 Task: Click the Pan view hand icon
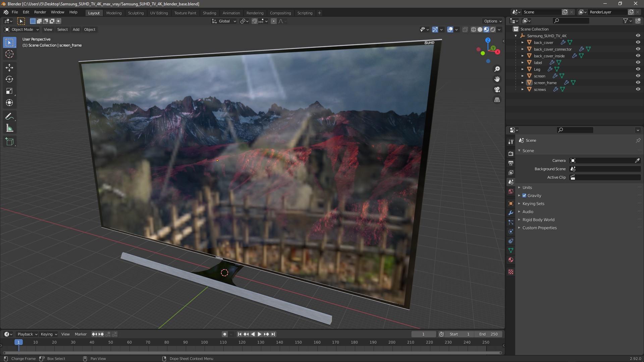(x=497, y=79)
